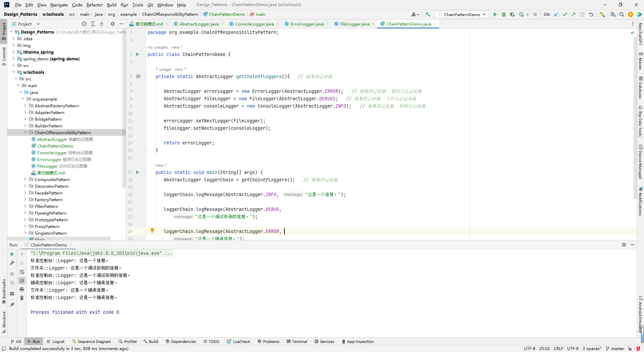Click the Search Everywhere magnifier icon
This screenshot has width=644, height=352.
(622, 14)
